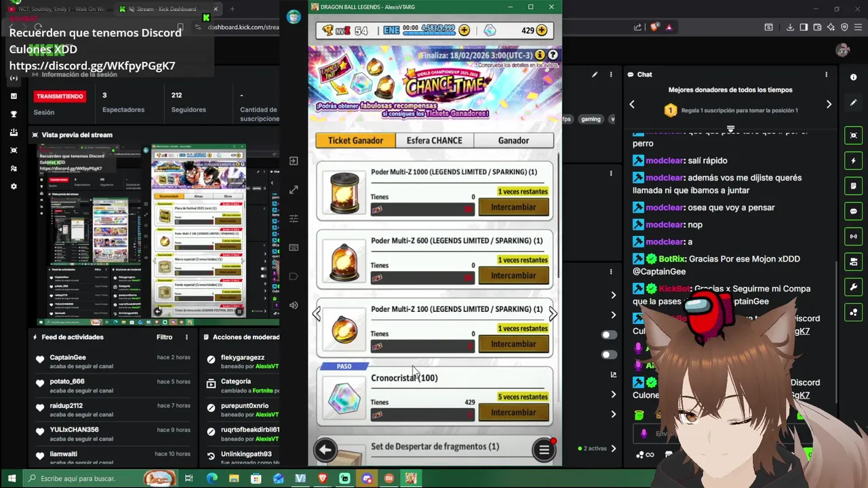The height and width of the screenshot is (488, 868).
Task: Add energy with the ENE plus button
Action: [465, 30]
